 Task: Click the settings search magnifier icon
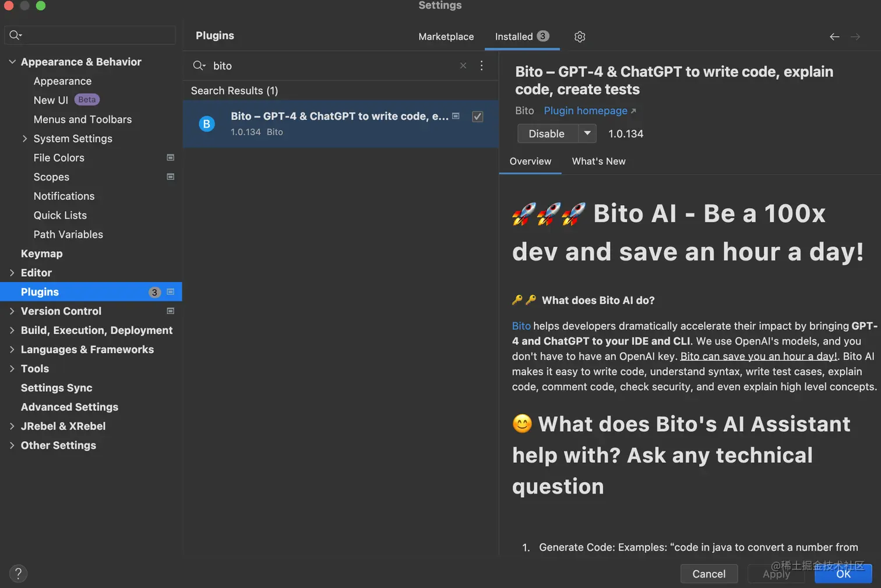pyautogui.click(x=16, y=35)
